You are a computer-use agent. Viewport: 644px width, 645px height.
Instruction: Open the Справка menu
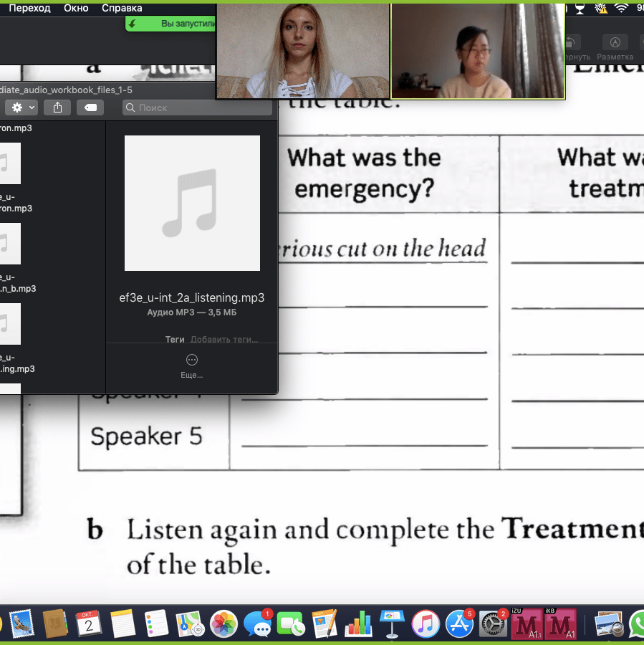coord(122,8)
